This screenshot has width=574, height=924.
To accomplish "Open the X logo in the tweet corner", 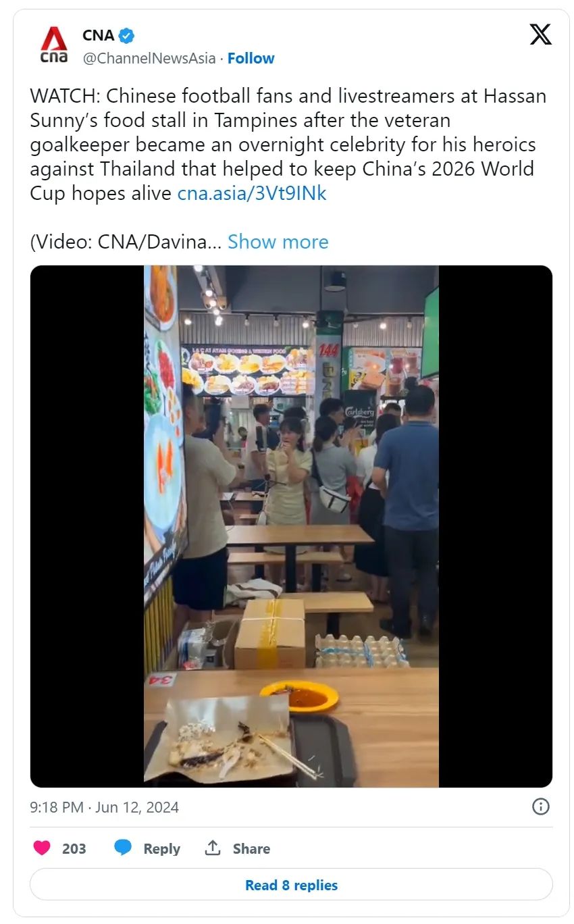I will point(540,34).
